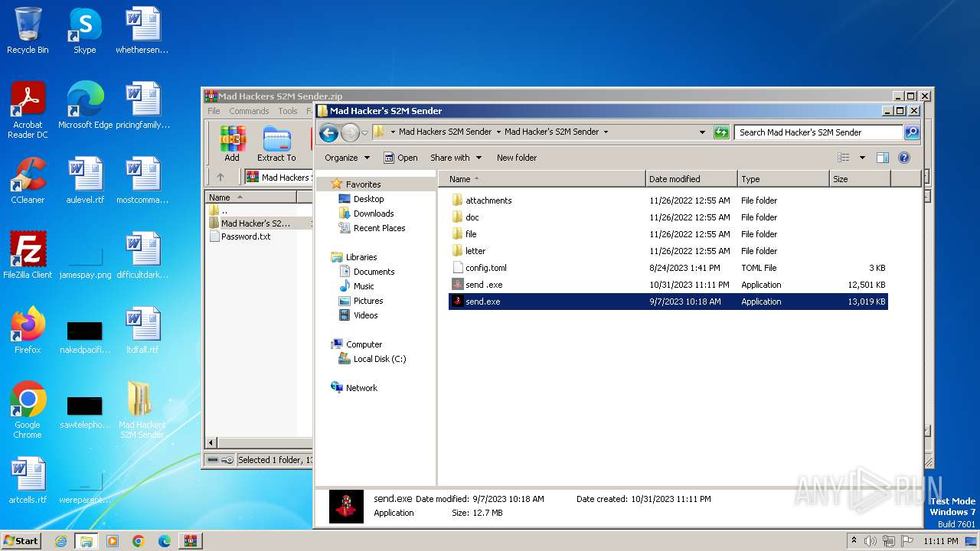
Task: Sort by Date modified column header
Action: 691,179
